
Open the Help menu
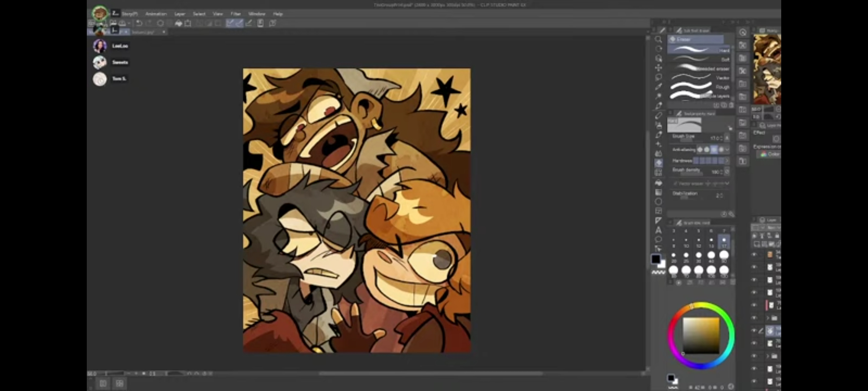278,14
